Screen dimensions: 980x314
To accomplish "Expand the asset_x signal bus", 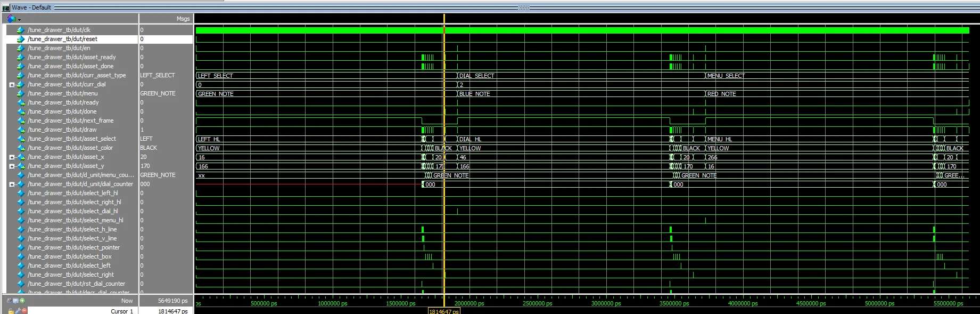I will click(x=12, y=157).
